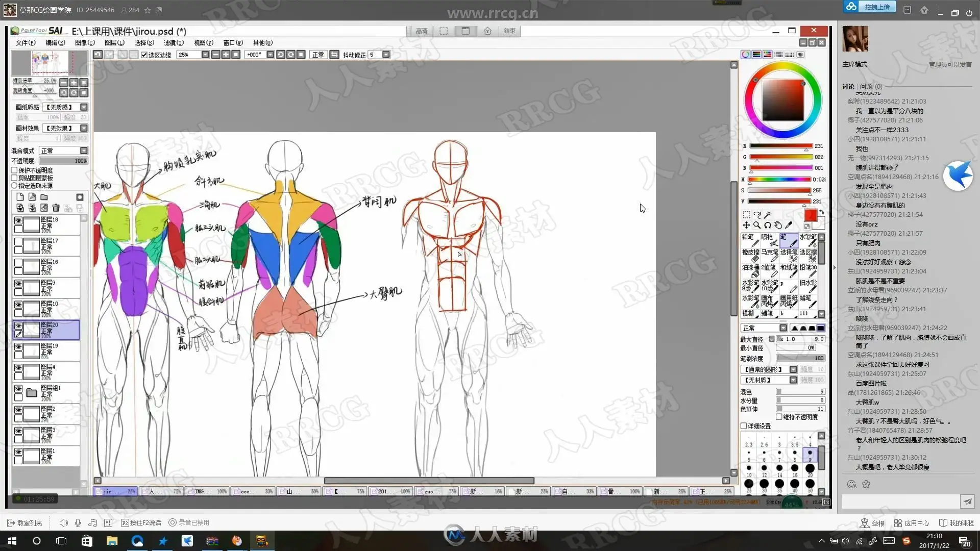Click the red foreground color swatch
The image size is (980, 551).
pos(810,215)
